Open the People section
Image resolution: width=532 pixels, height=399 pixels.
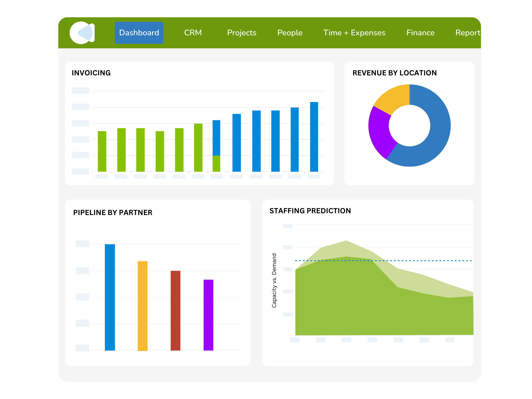[x=290, y=33]
